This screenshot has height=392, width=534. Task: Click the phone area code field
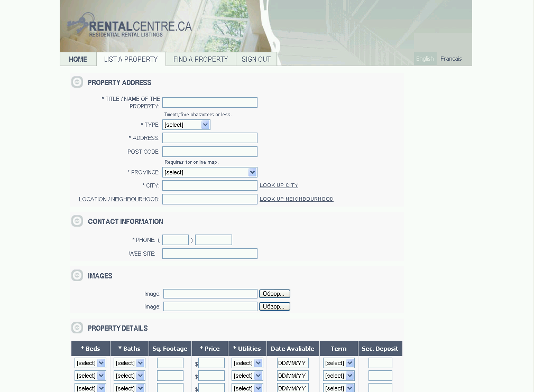click(x=176, y=240)
